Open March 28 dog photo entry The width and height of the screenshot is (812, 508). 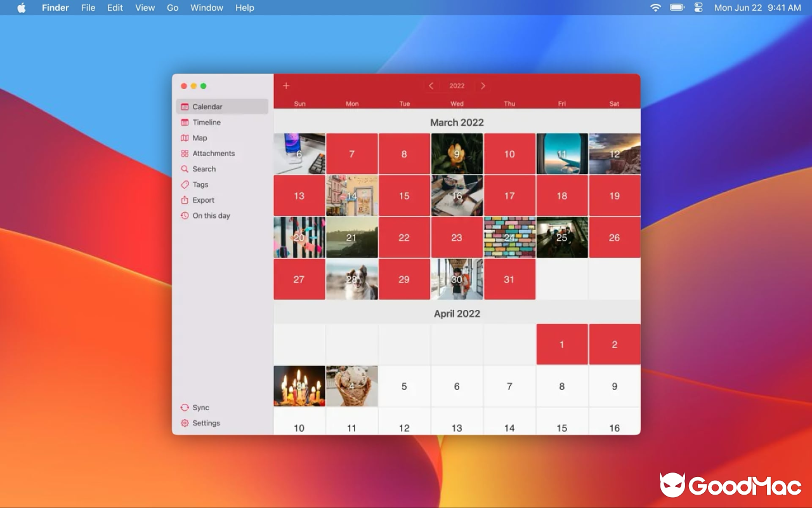[352, 279]
